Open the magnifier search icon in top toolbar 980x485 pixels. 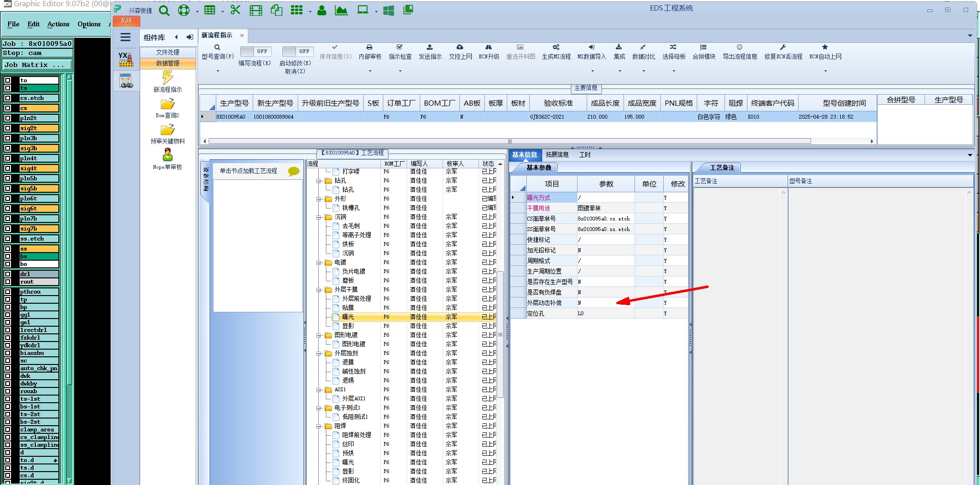point(164,11)
